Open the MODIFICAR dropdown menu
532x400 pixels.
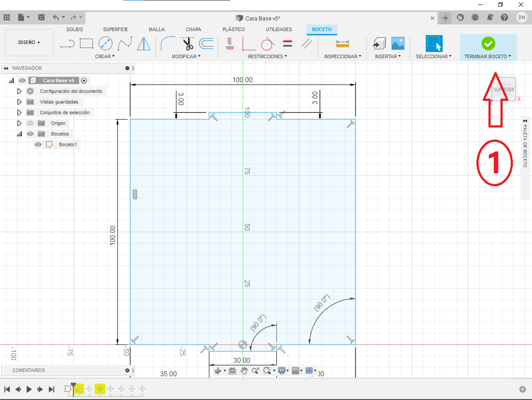(x=186, y=56)
